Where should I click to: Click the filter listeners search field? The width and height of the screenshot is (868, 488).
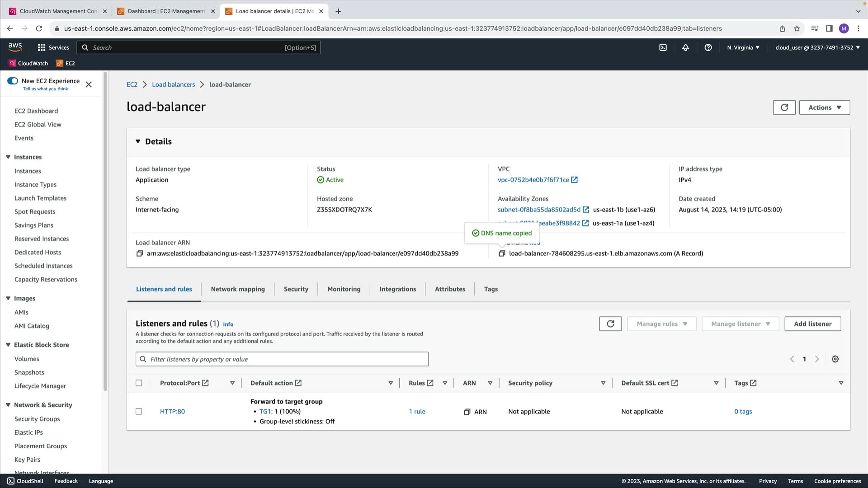[x=282, y=359]
